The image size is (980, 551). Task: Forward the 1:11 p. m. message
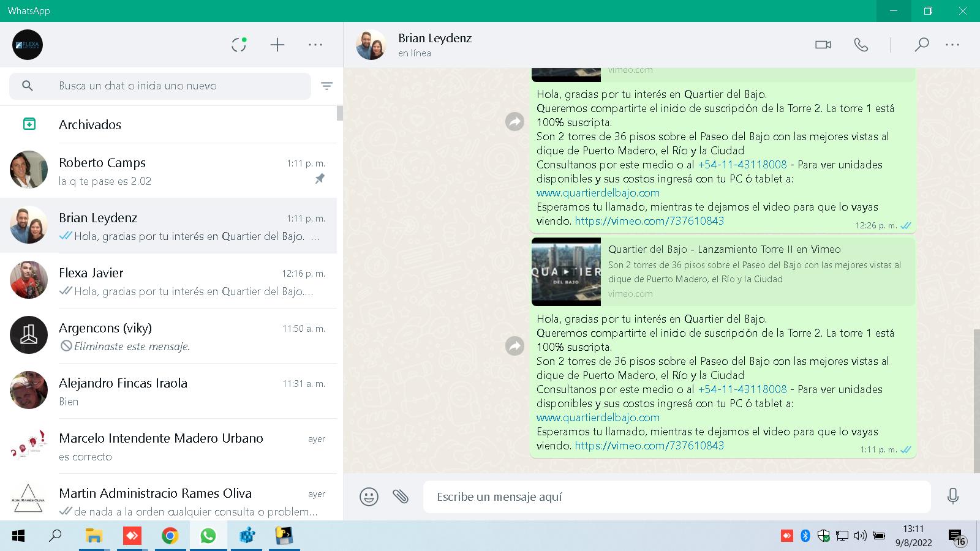514,346
